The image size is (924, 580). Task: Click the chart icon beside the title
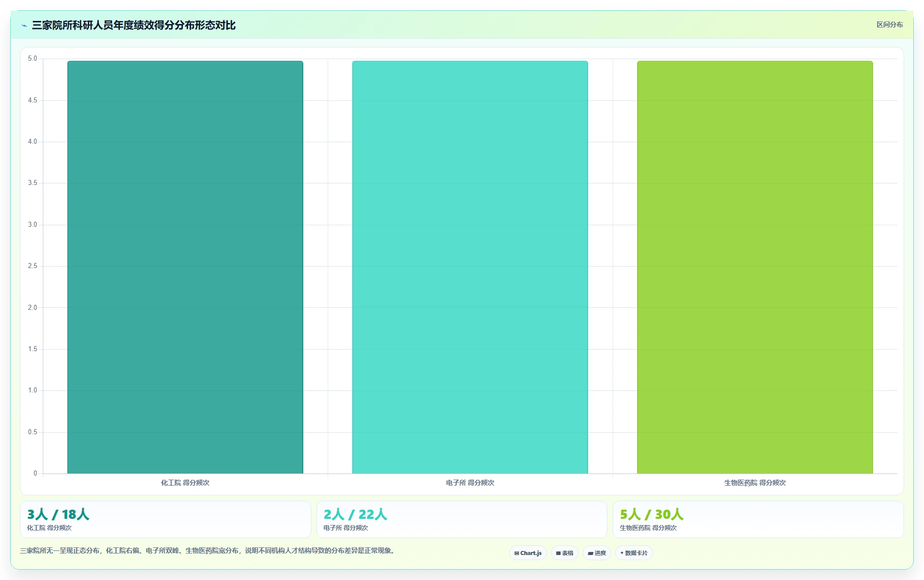click(x=24, y=25)
